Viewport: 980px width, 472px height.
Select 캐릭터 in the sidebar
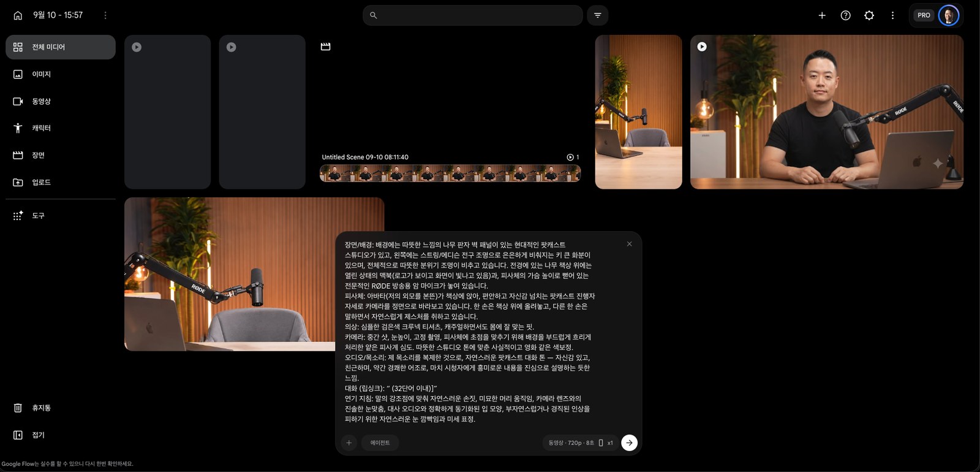click(x=61, y=128)
